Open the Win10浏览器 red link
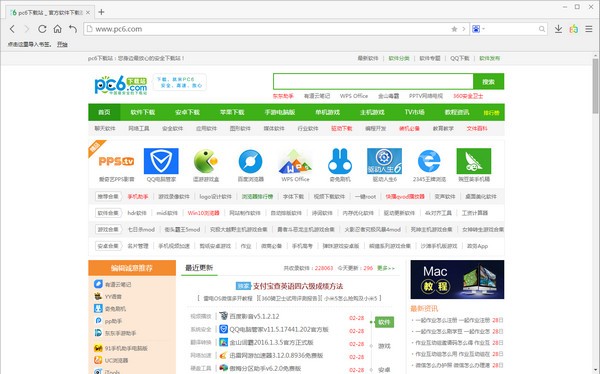The width and height of the screenshot is (600, 374). [x=204, y=213]
